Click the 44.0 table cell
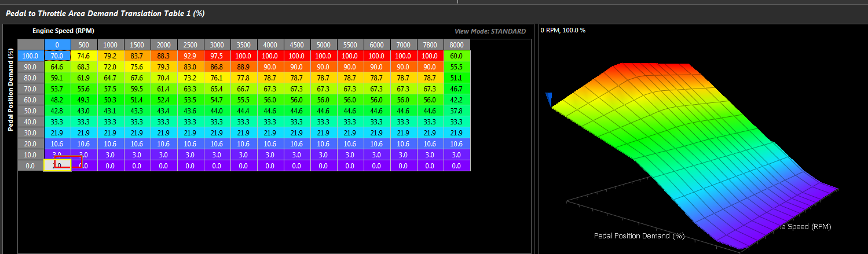The height and width of the screenshot is (254, 868). pyautogui.click(x=217, y=111)
